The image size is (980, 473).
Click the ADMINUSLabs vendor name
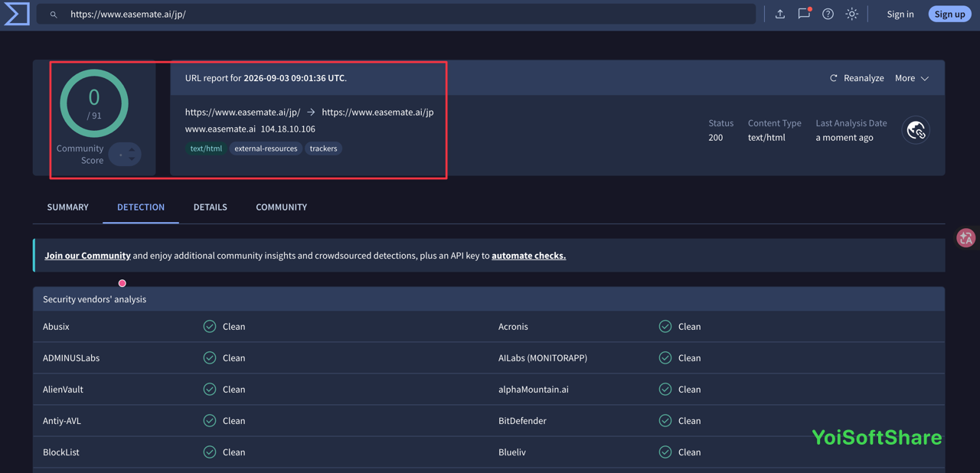(x=71, y=357)
